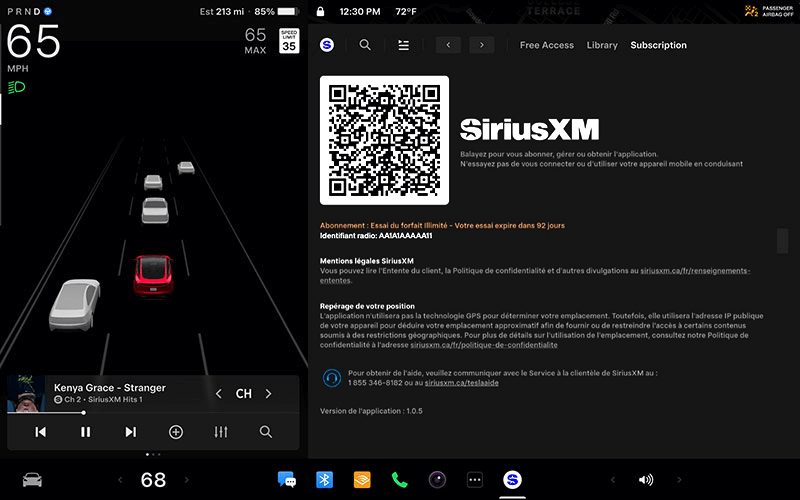Go to next channel with CH arrow

tap(268, 394)
